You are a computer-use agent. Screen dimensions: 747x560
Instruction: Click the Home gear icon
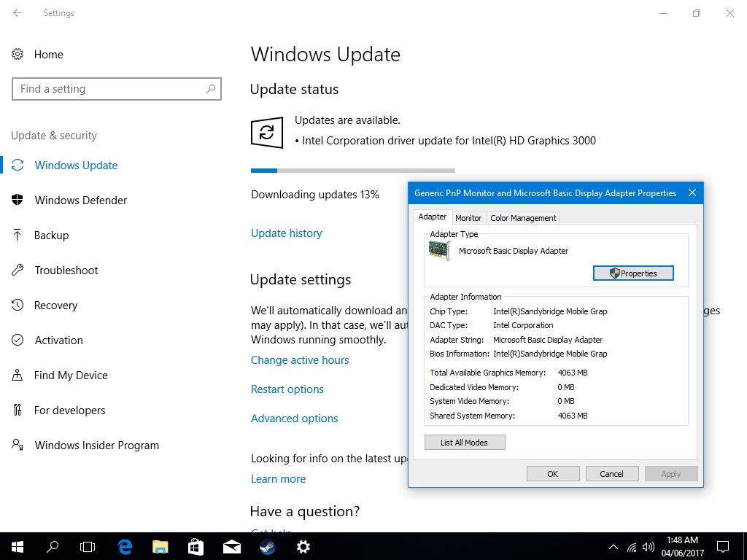[x=18, y=54]
